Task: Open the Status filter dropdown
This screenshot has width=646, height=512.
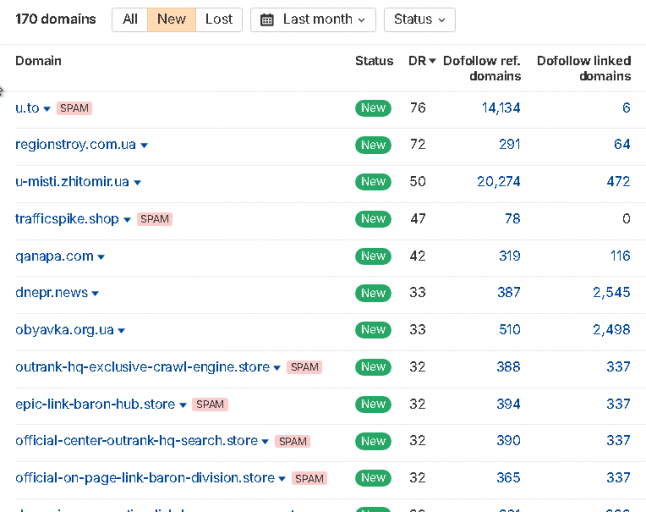Action: tap(419, 19)
